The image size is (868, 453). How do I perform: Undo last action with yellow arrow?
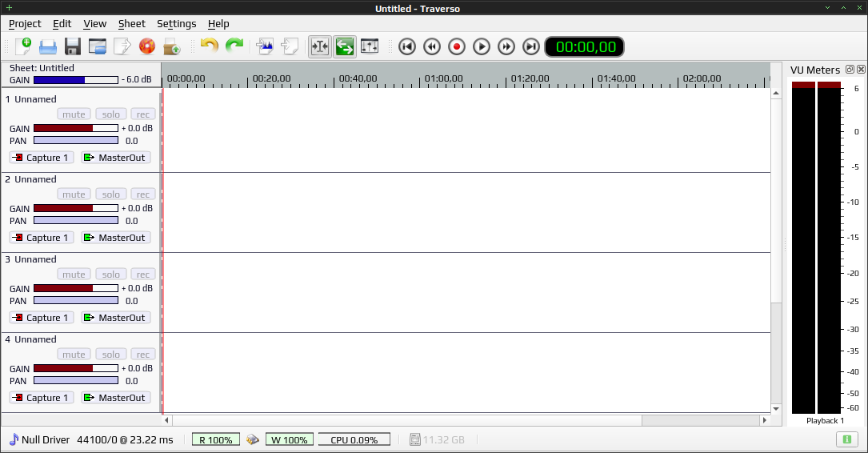pyautogui.click(x=210, y=46)
